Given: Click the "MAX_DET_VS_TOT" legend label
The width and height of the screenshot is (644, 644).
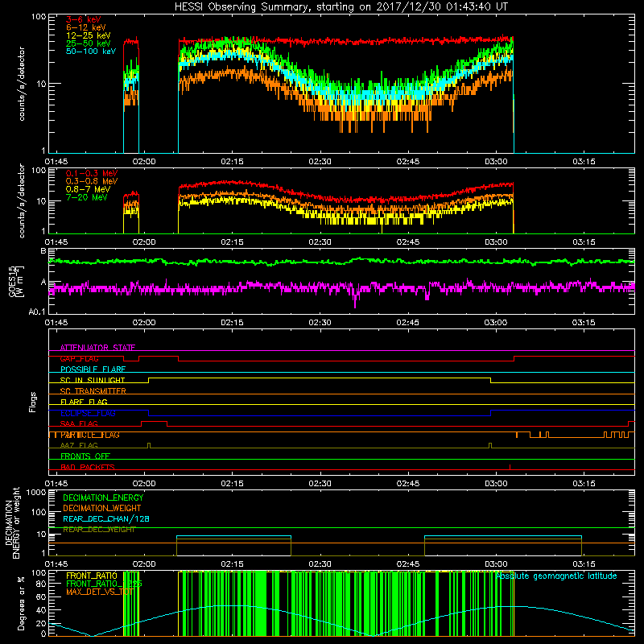Looking at the screenshot, I should pyautogui.click(x=100, y=592).
